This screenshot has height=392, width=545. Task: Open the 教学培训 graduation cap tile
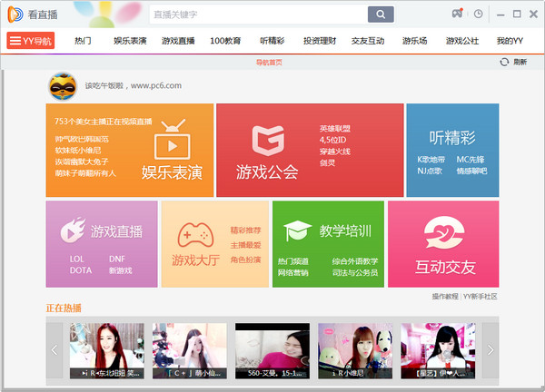(x=327, y=244)
